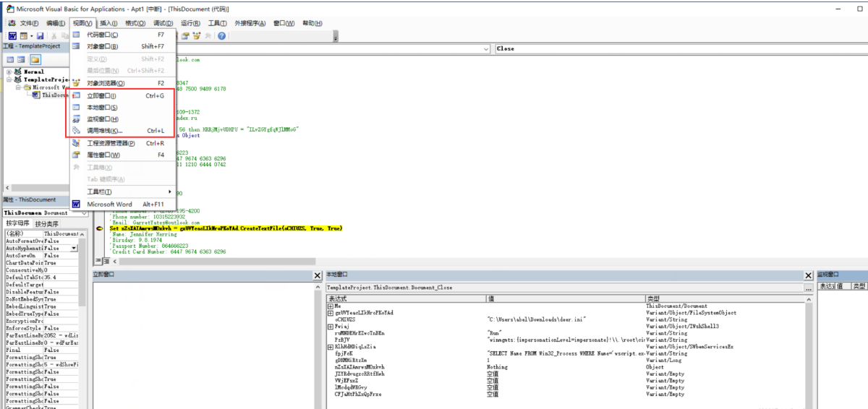Image resolution: width=868 pixels, height=409 pixels.
Task: Open the Insert UserForm dropdown arrow
Action: click(31, 35)
